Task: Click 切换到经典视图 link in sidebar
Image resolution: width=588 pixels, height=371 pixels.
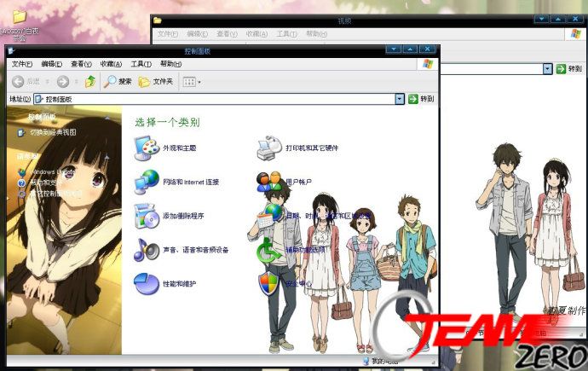Action: tap(53, 132)
